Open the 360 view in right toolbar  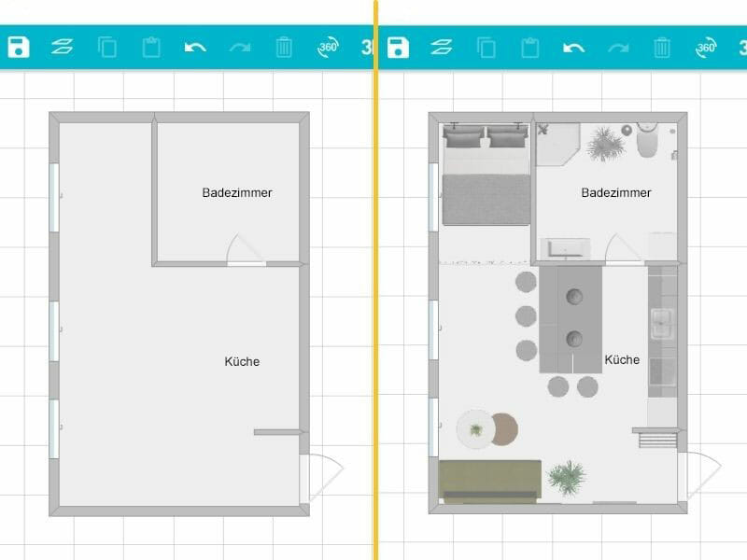(x=706, y=48)
